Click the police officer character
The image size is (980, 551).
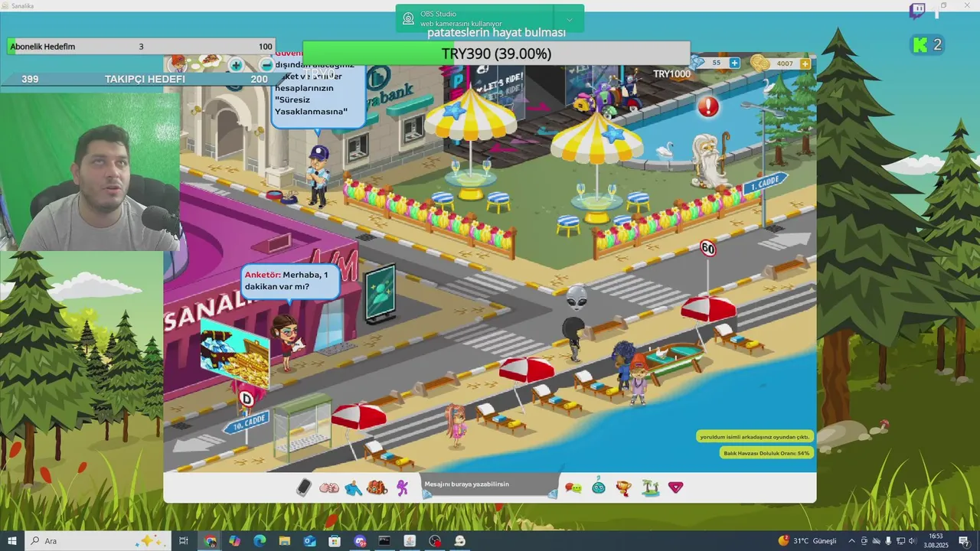pyautogui.click(x=318, y=176)
